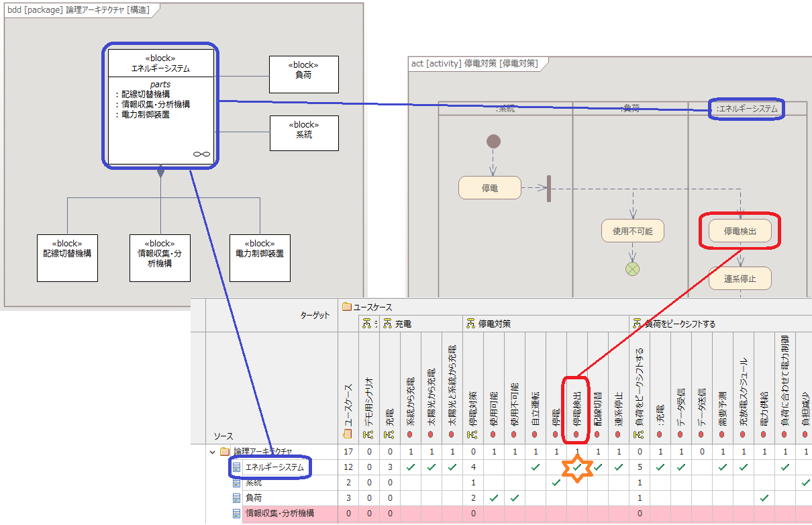Select the 系統 row label in the matrix
This screenshot has height=525, width=812.
point(254,483)
